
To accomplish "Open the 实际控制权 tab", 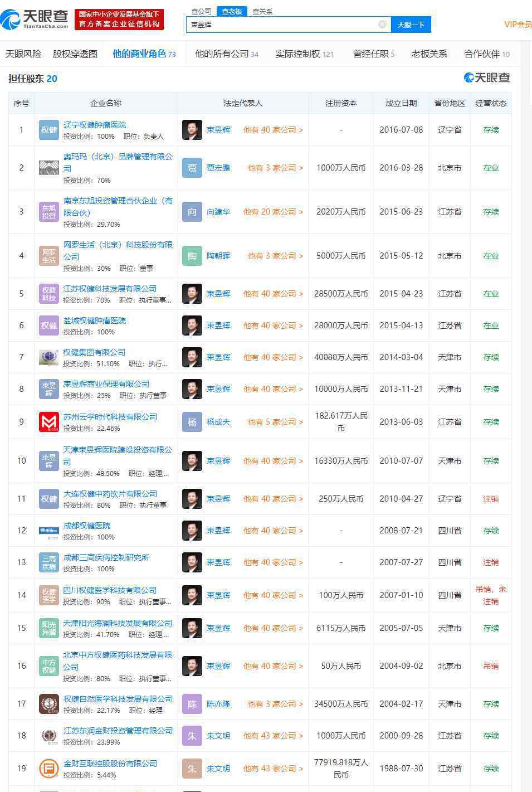I will 304,54.
